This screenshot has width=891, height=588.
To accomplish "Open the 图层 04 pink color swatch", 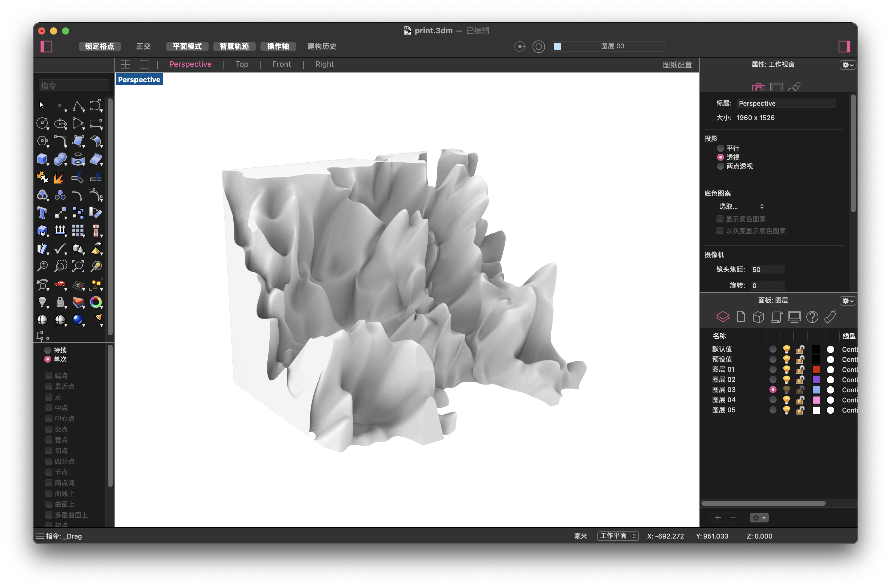I will (816, 400).
